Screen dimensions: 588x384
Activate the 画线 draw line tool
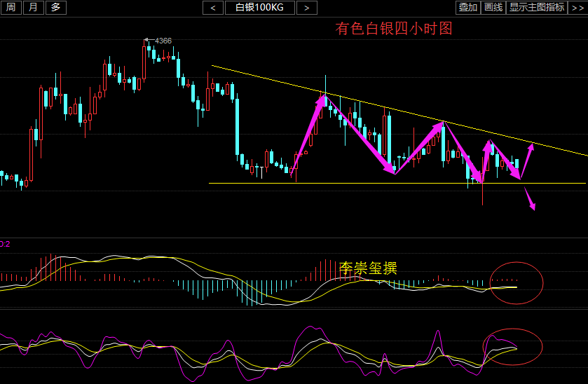point(493,8)
